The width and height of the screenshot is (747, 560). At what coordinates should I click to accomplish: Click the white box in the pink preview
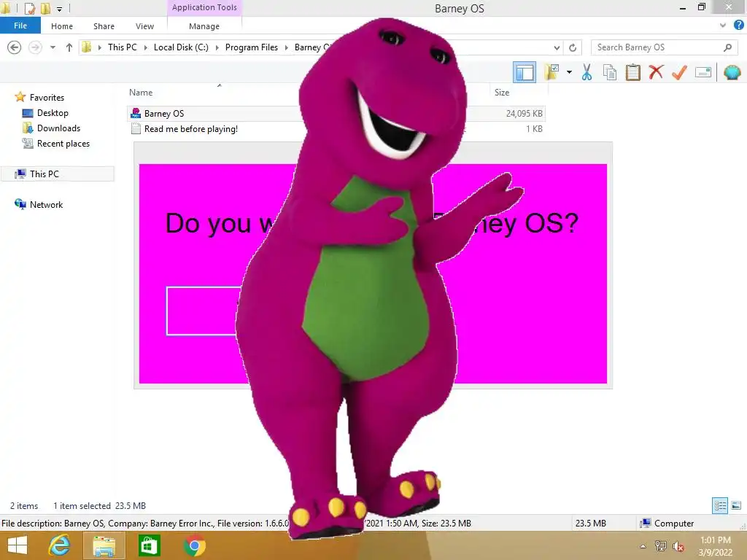(203, 311)
